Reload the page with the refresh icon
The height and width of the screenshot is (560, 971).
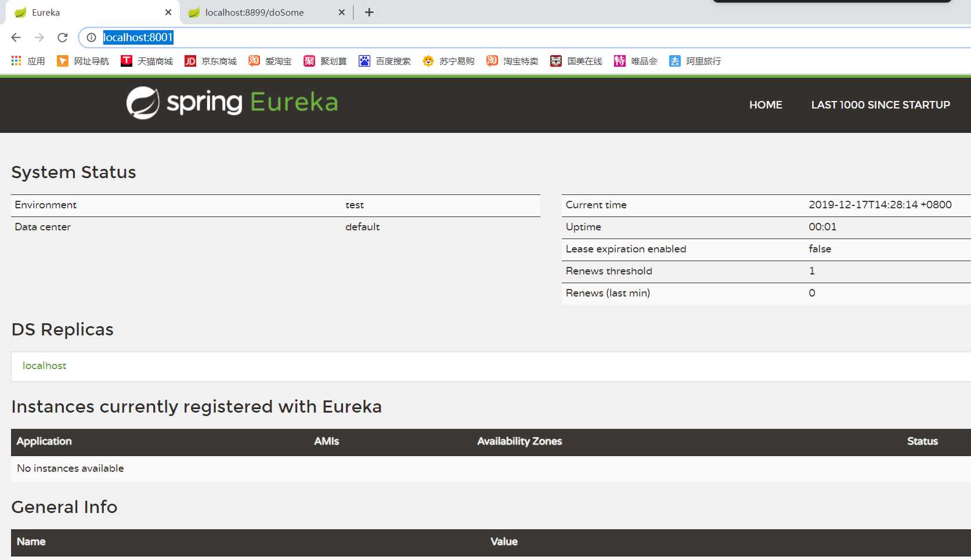(x=63, y=37)
